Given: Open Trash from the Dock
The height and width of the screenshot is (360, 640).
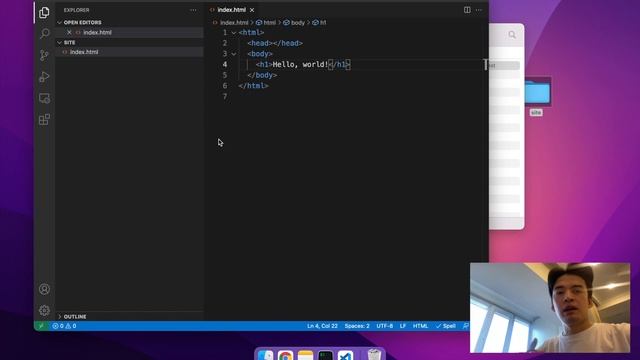Looking at the screenshot, I should [x=374, y=355].
